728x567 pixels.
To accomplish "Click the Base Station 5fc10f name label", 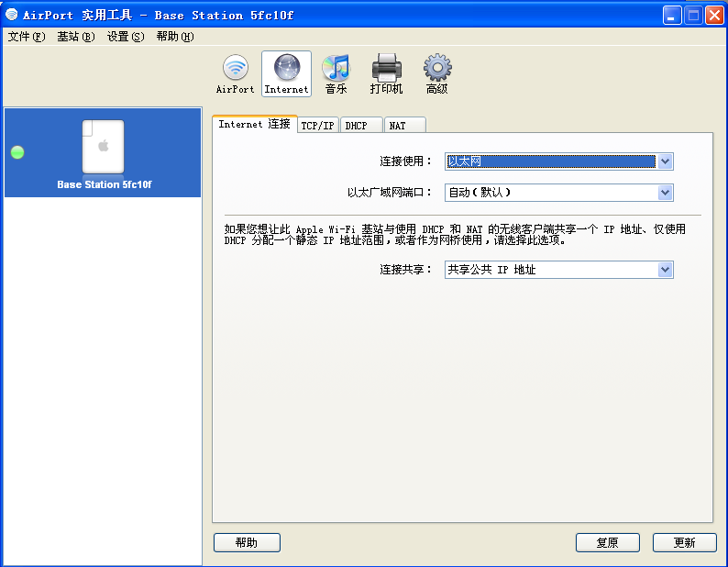I will click(x=105, y=184).
